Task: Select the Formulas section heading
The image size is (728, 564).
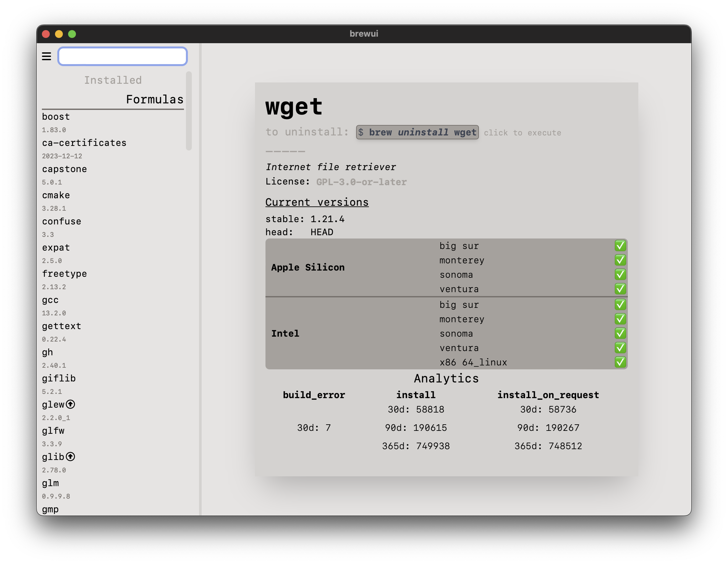Action: point(155,99)
